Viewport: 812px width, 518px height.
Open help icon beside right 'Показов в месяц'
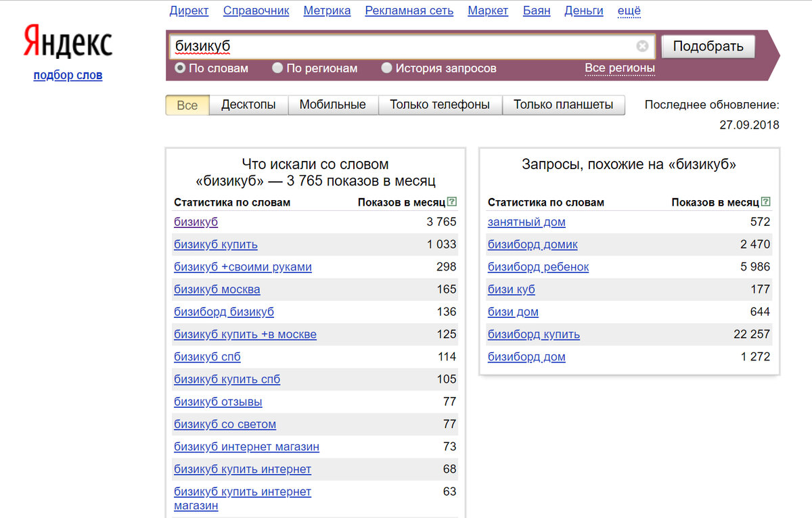point(766,202)
